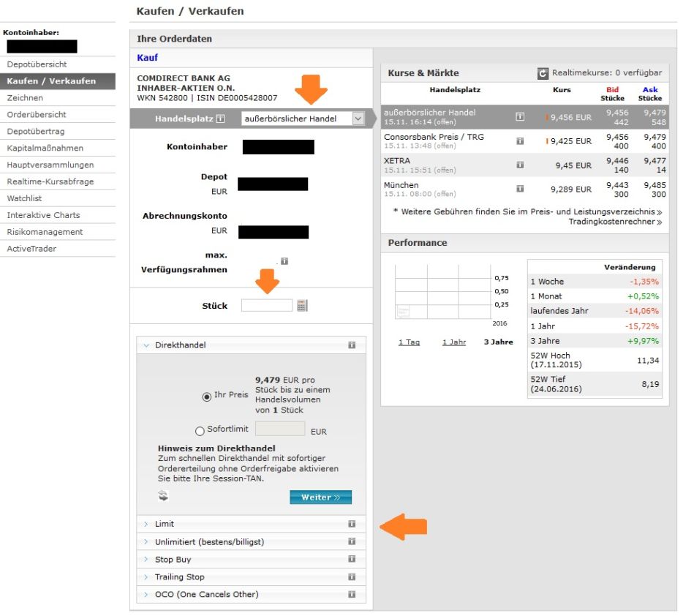Select the Ihr Preis radio button

[x=207, y=397]
